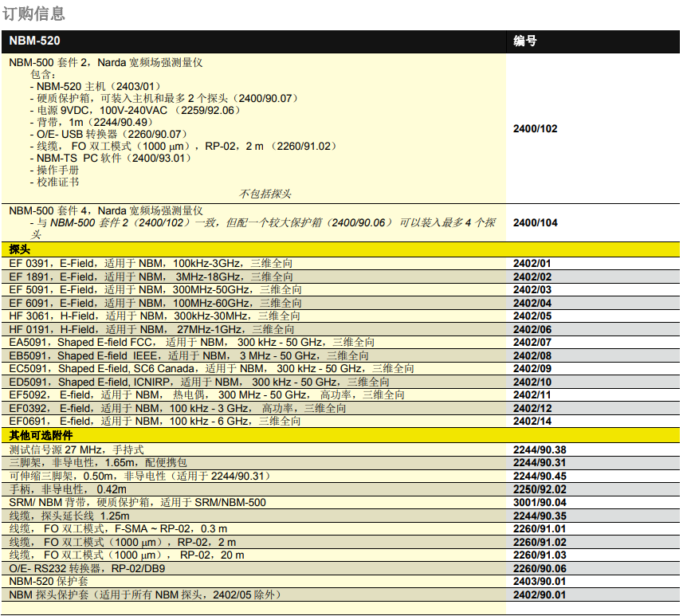Click the 探头 yellow section header
This screenshot has width=683, height=616.
pos(20,249)
